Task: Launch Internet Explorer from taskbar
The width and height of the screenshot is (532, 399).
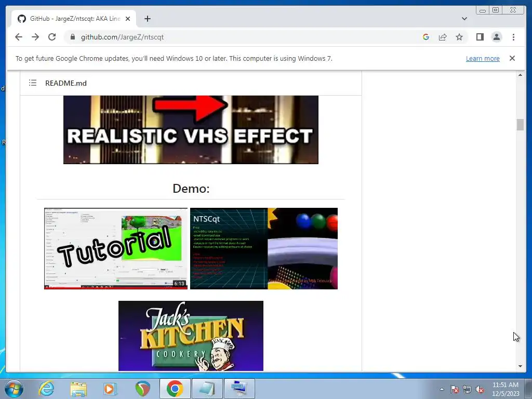Action: [46, 389]
